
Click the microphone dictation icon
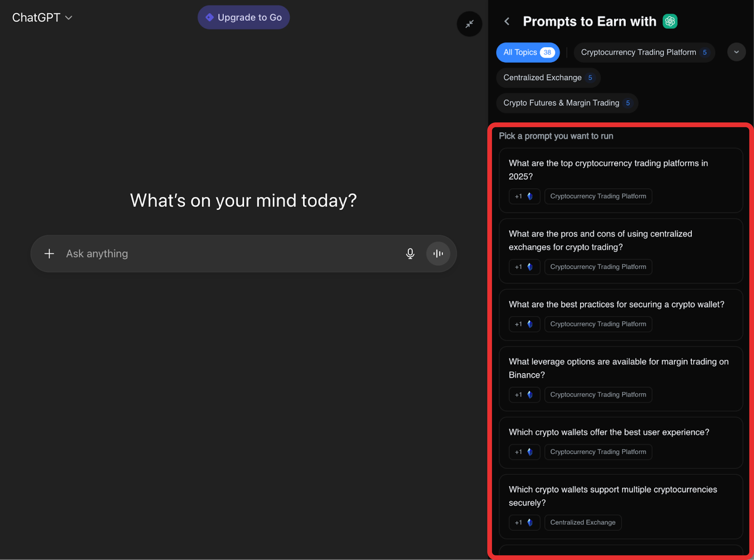[x=410, y=254]
